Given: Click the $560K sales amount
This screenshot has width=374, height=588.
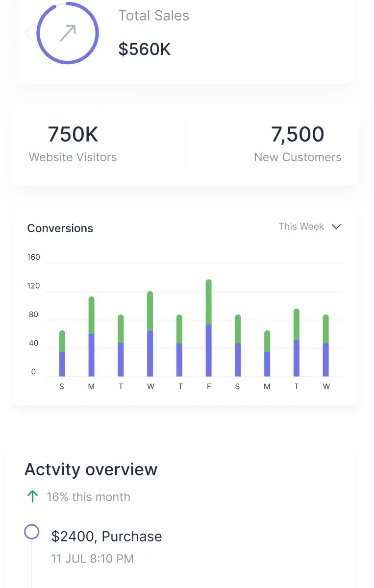Looking at the screenshot, I should tap(145, 49).
